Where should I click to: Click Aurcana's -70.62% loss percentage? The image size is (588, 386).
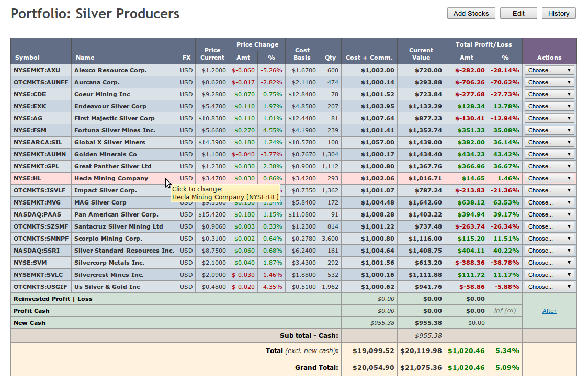tap(505, 82)
